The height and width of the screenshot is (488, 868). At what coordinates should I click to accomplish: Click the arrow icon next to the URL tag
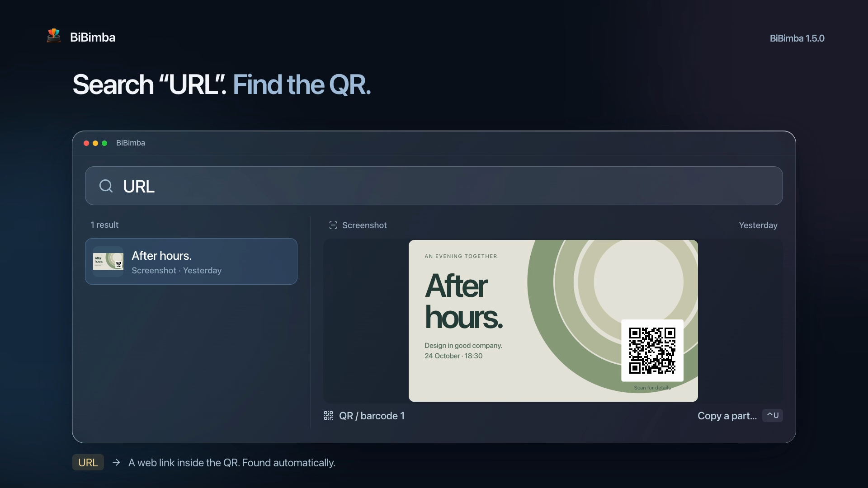click(116, 462)
